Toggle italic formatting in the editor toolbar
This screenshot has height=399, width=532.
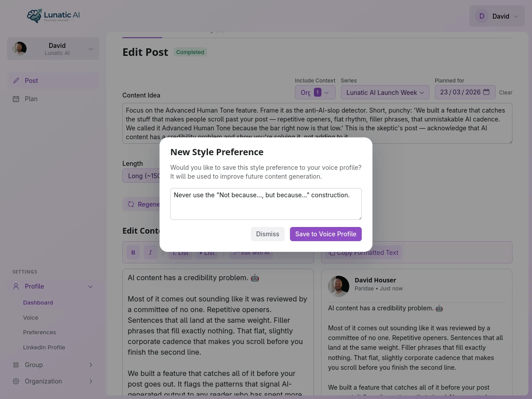[150, 253]
